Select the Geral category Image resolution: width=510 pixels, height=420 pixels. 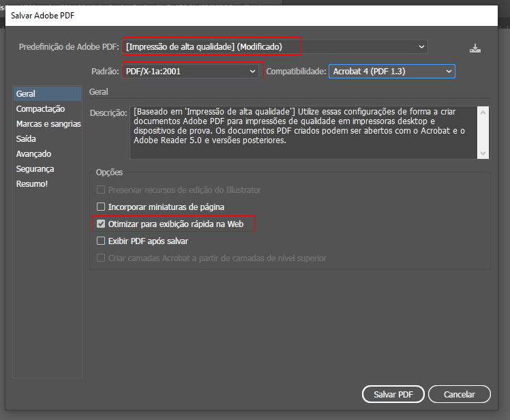click(x=47, y=93)
